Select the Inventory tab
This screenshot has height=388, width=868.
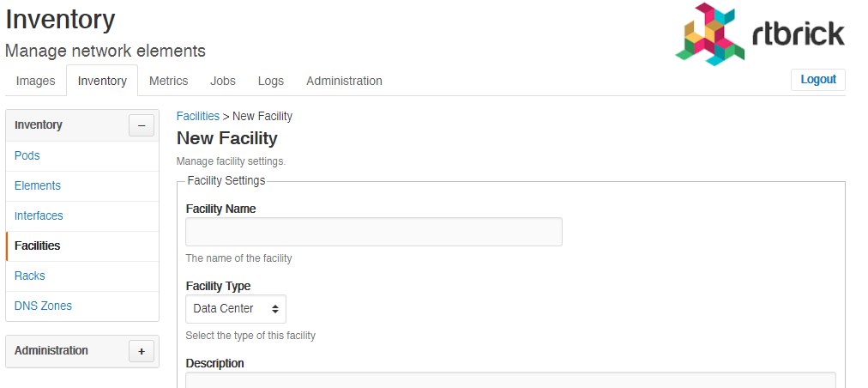pyautogui.click(x=102, y=81)
